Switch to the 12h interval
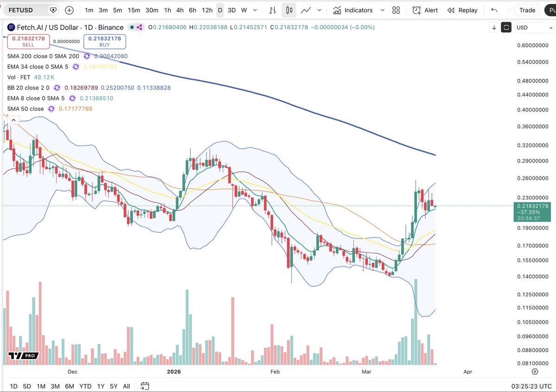Screen dimensions: 556x392 click(208, 10)
